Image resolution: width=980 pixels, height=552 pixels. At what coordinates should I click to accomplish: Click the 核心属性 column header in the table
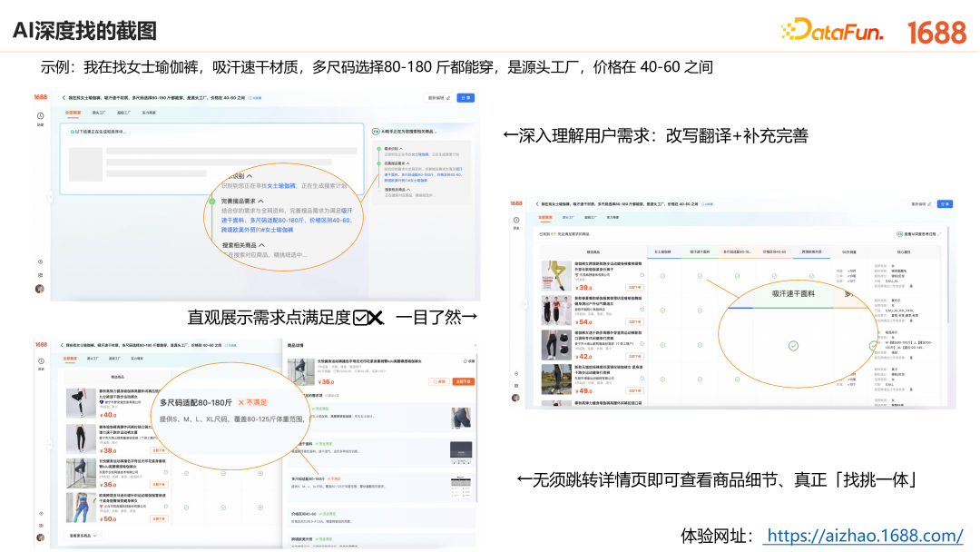[x=903, y=251]
